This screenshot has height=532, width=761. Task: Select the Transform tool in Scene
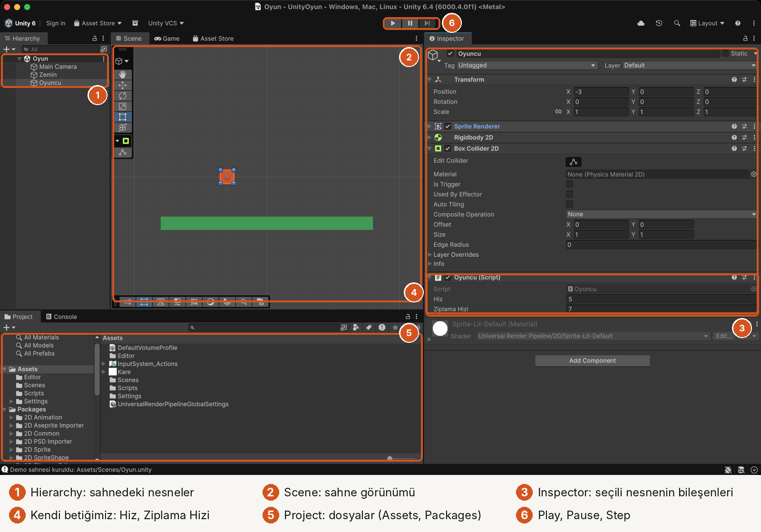[123, 127]
